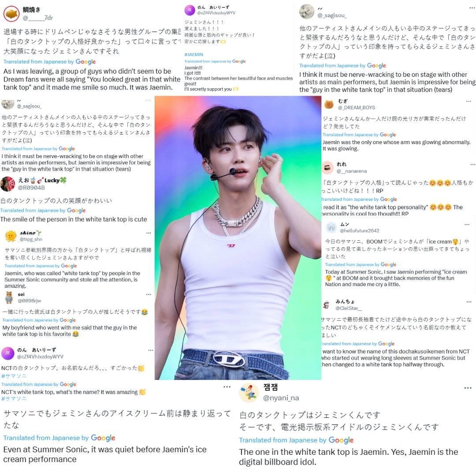476x476 pixels.
Task: Click the taiyaki fish avatar of @_____7dr
Action: [x=11, y=13]
